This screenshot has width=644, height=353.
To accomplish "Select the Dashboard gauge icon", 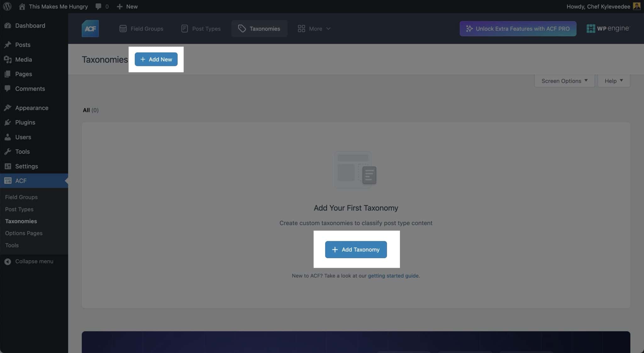I will tap(8, 25).
